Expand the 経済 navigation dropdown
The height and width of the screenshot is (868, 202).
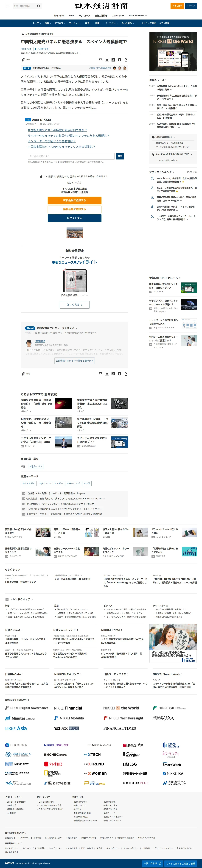pos(88,23)
